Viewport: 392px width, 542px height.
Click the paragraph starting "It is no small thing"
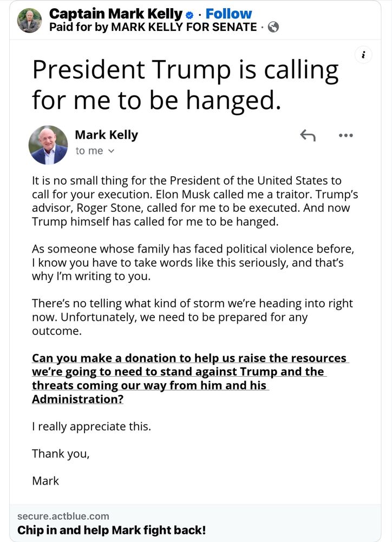point(191,201)
